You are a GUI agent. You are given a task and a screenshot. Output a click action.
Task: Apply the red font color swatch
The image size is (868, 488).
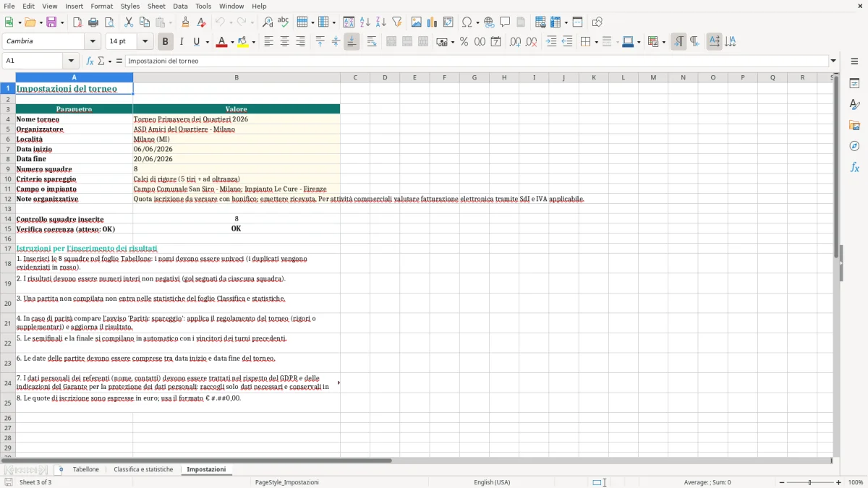click(x=221, y=42)
